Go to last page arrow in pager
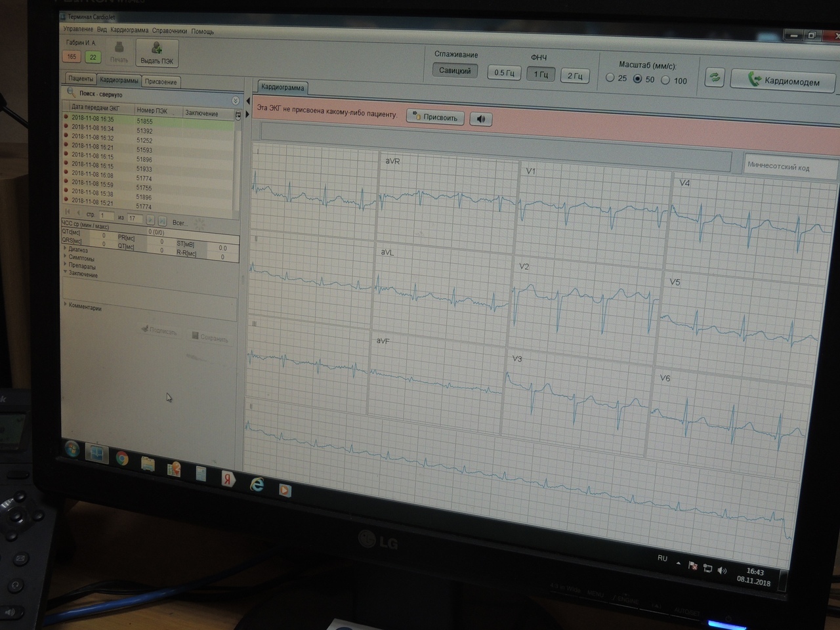This screenshot has height=630, width=840. click(161, 221)
